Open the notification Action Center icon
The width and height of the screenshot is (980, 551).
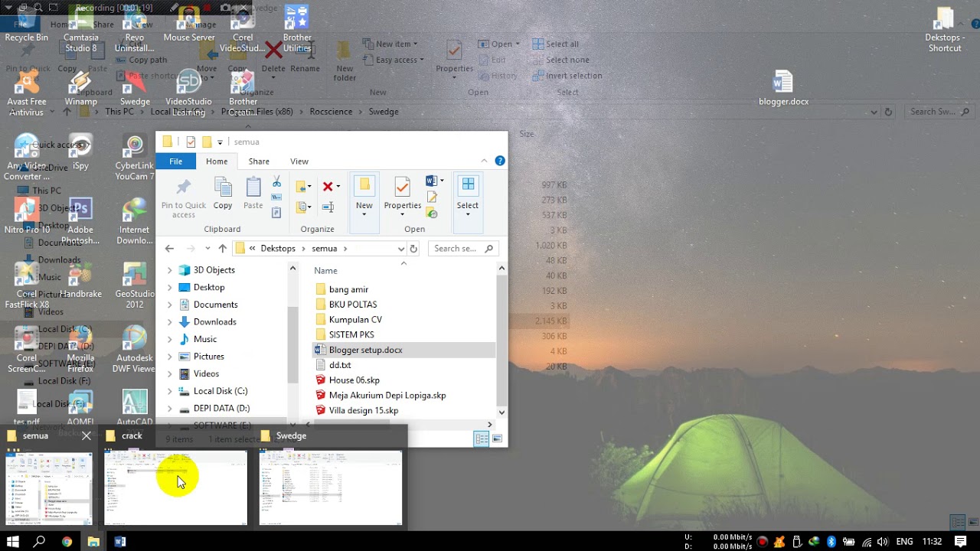tap(960, 542)
